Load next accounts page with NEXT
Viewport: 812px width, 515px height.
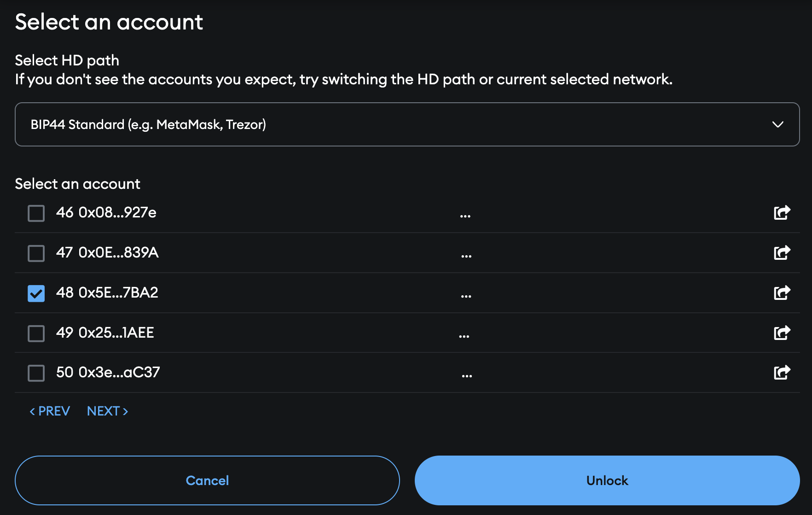click(108, 411)
